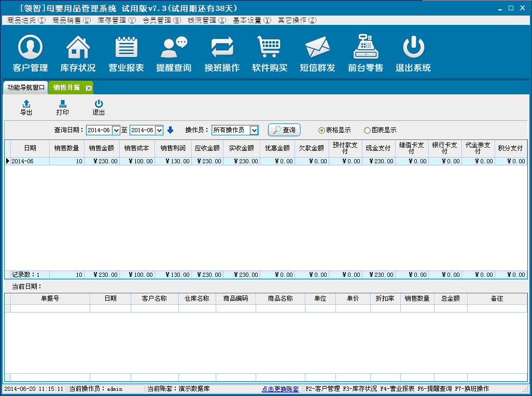Viewport: 532px width, 396px height.
Task: Switch to 图表显示 chart view
Action: (367, 130)
